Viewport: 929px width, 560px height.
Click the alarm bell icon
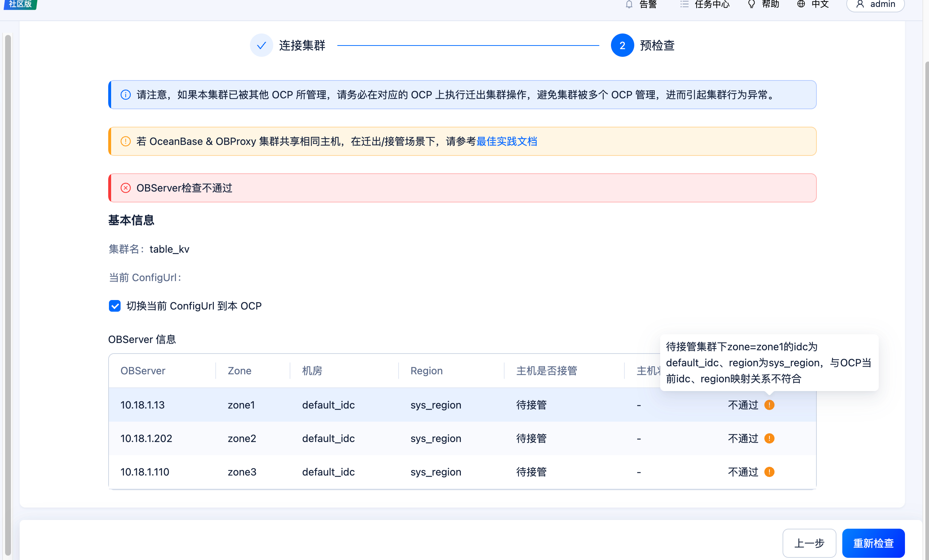tap(629, 4)
